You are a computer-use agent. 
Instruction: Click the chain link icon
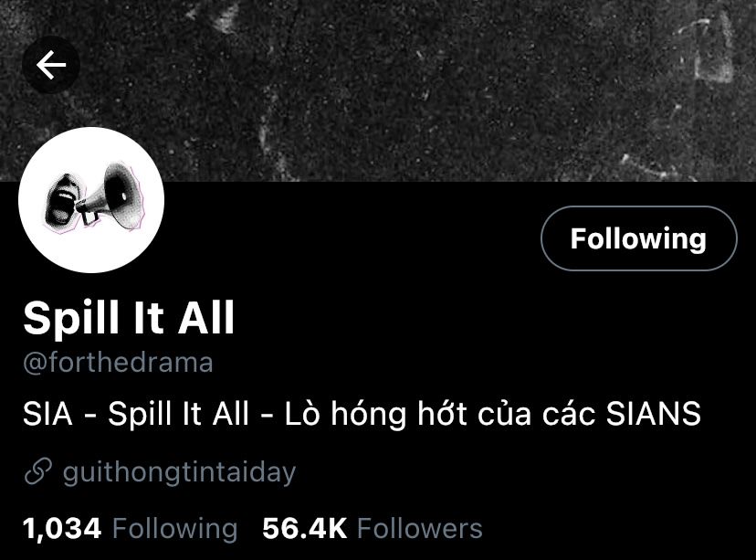pos(37,471)
